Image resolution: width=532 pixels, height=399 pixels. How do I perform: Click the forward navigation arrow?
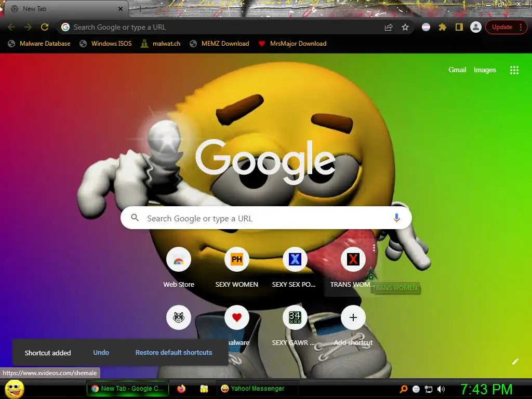click(28, 27)
